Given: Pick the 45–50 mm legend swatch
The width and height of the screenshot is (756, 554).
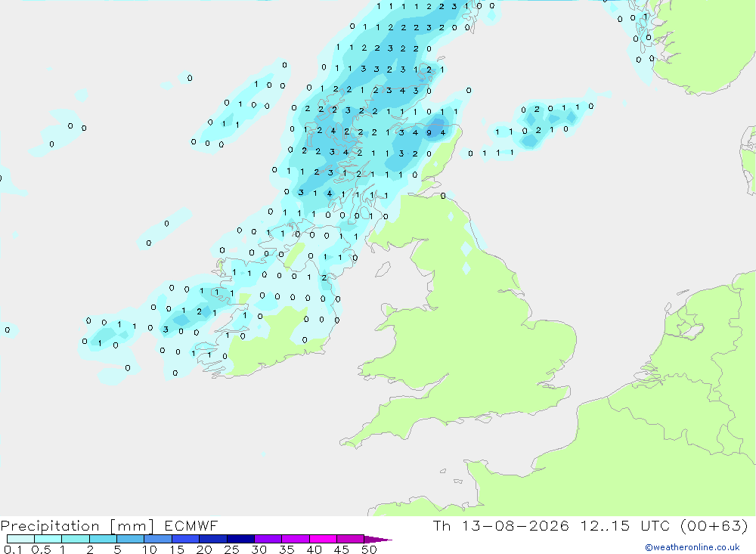Looking at the screenshot, I should point(351,539).
